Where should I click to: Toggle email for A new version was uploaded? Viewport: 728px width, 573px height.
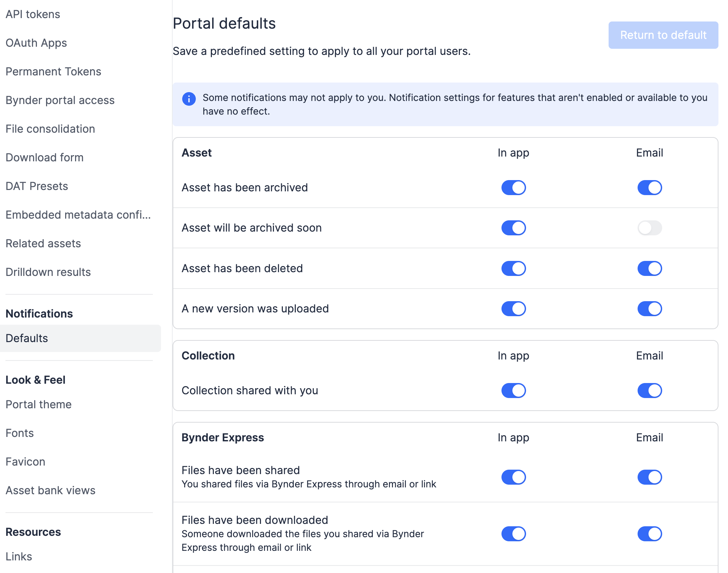pos(650,309)
